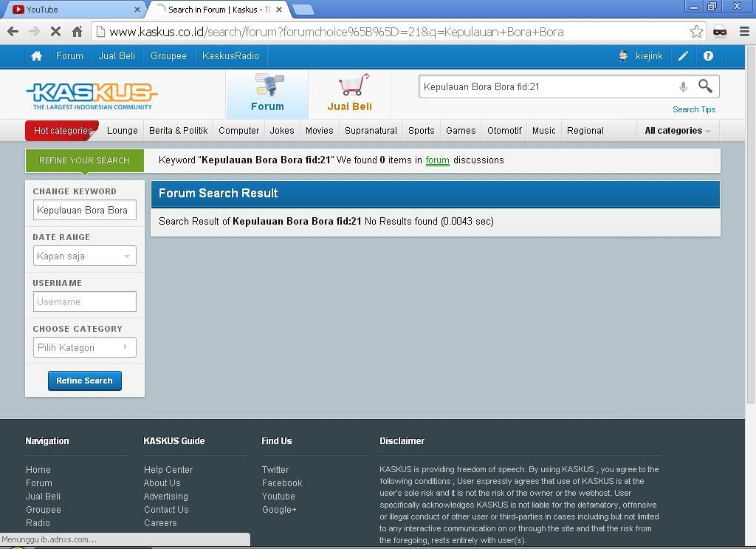Image resolution: width=756 pixels, height=549 pixels.
Task: Open Berita & Politik category
Action: (x=179, y=131)
